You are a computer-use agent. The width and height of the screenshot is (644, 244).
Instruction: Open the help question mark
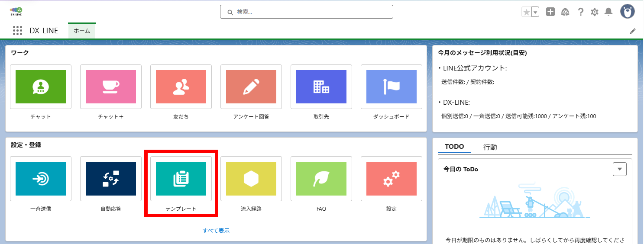(x=581, y=12)
